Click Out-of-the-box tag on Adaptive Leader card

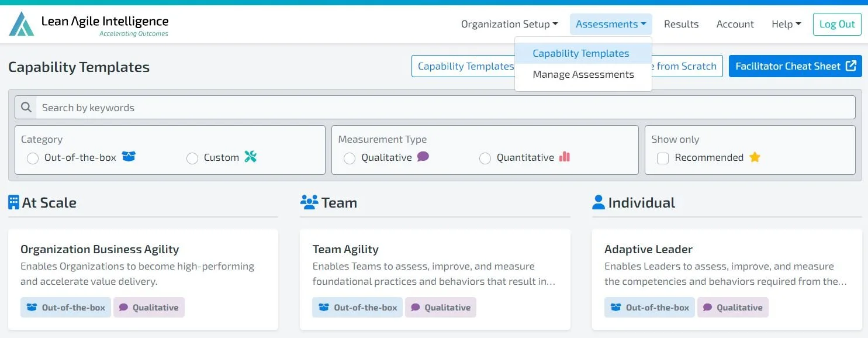(649, 308)
